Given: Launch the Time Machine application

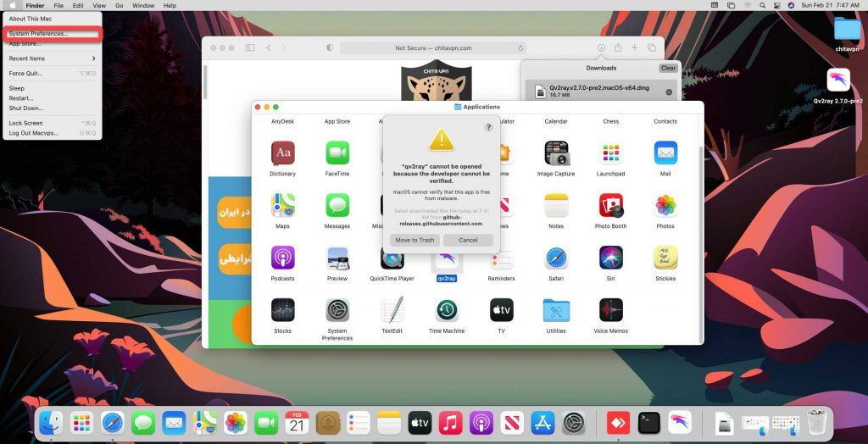Looking at the screenshot, I should 447,310.
